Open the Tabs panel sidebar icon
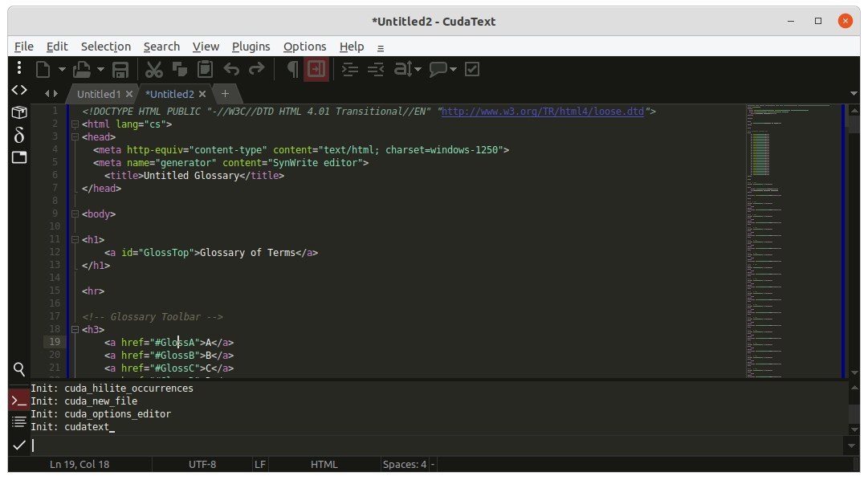The height and width of the screenshot is (480, 868). tap(19, 157)
